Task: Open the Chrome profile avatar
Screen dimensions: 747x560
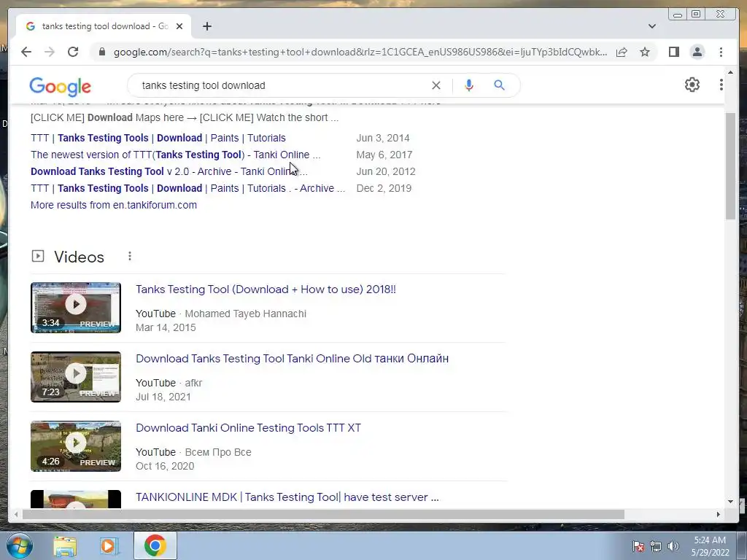Action: click(697, 52)
